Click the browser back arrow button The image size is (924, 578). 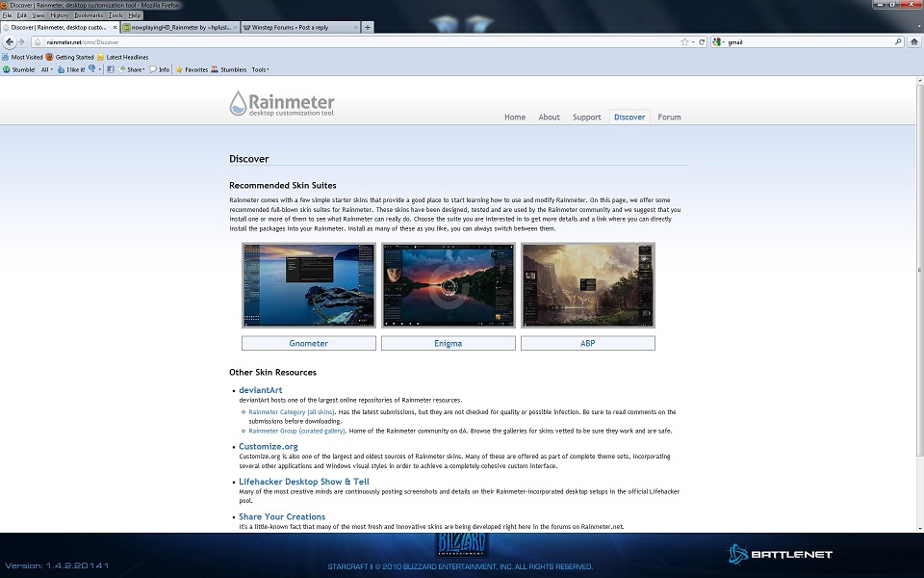pos(9,42)
